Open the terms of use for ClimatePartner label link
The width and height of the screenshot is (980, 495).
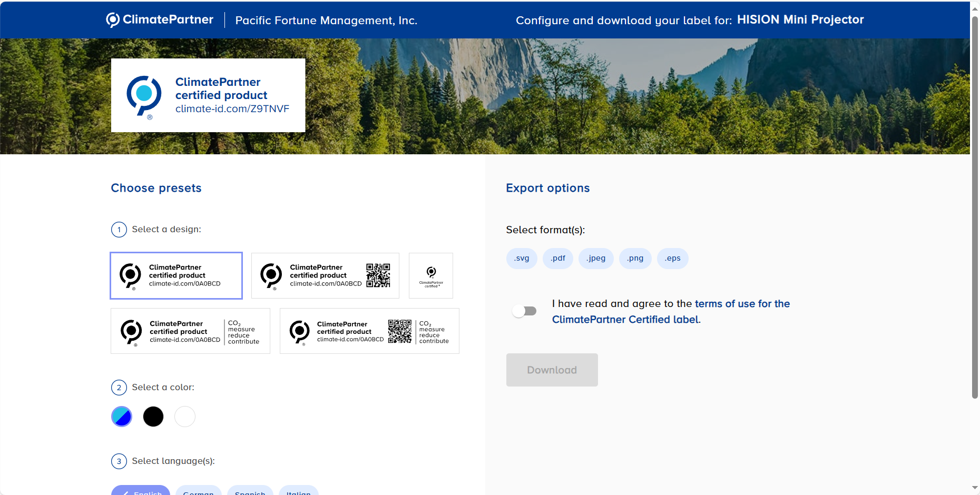(671, 312)
